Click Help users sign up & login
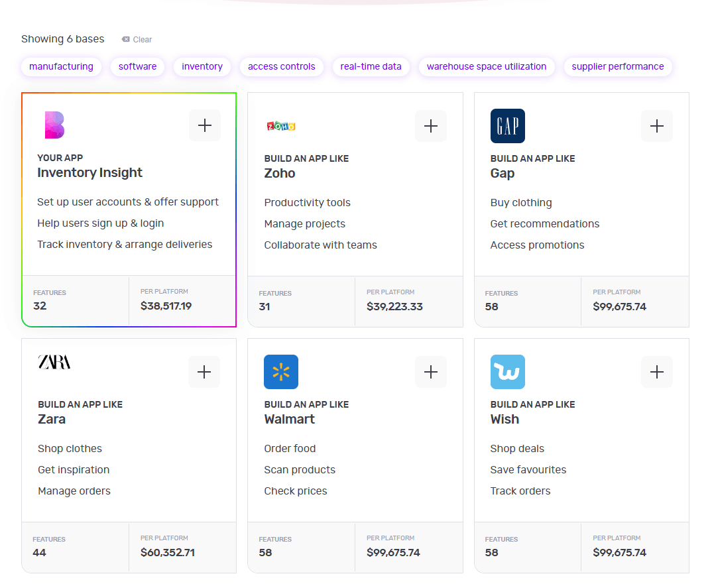 coord(101,223)
